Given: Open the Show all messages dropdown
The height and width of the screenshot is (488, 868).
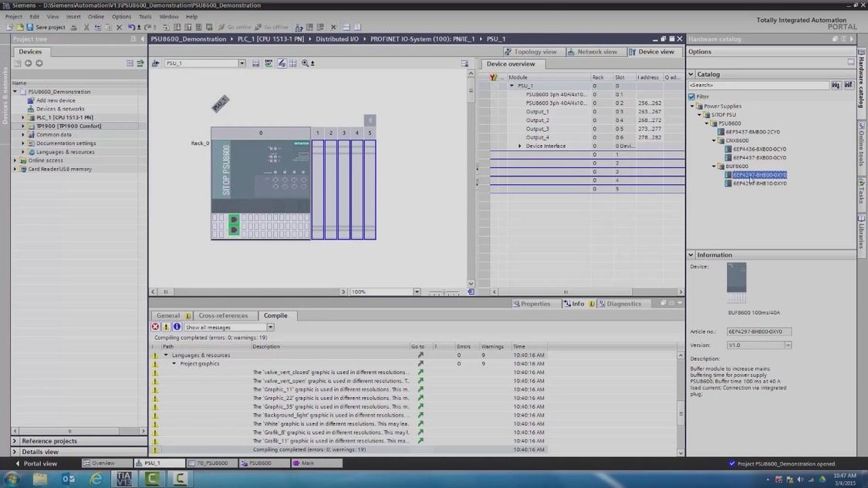Looking at the screenshot, I should [x=270, y=328].
